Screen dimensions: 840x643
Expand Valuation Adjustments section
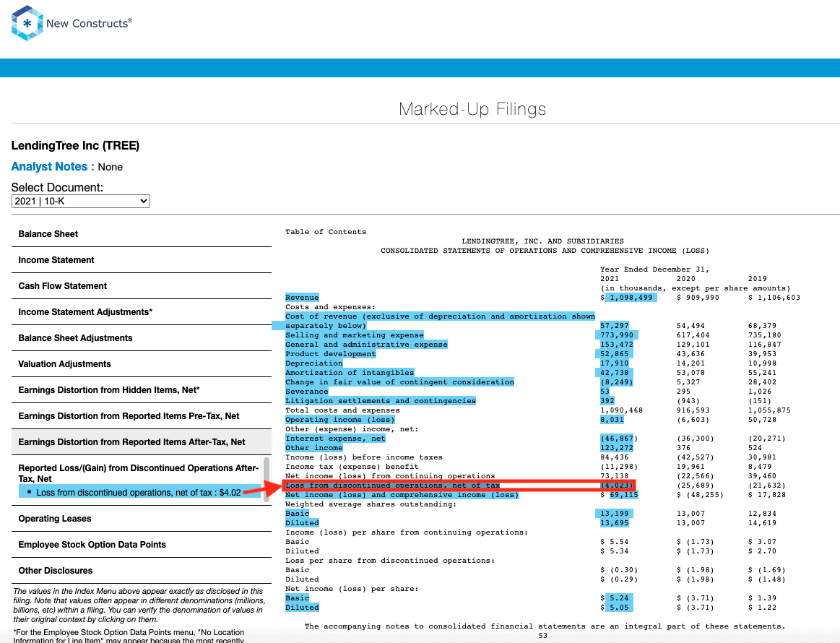pyautogui.click(x=142, y=364)
